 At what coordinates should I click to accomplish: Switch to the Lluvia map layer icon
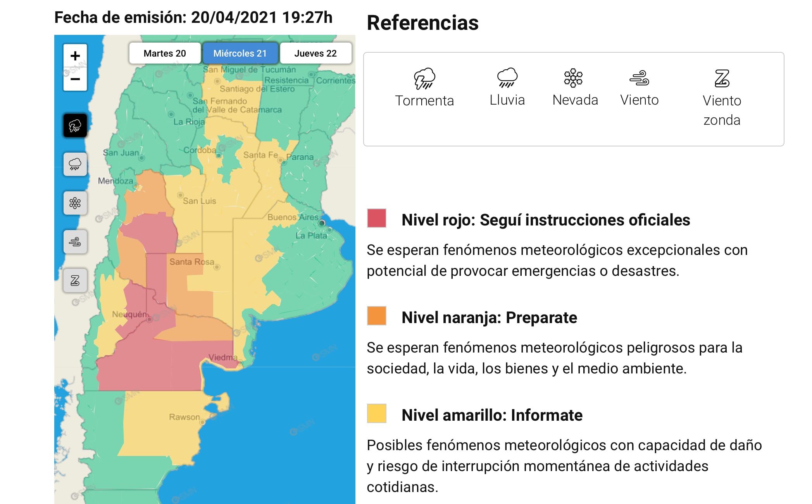(75, 164)
